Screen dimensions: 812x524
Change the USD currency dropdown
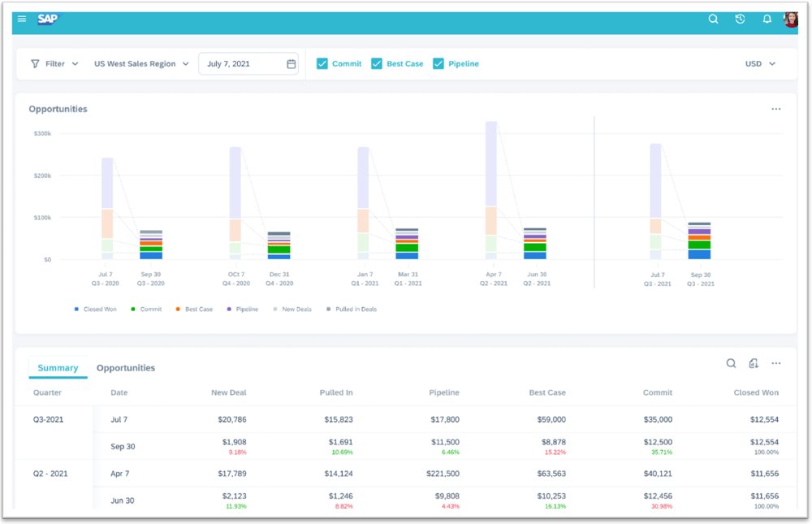pos(760,63)
